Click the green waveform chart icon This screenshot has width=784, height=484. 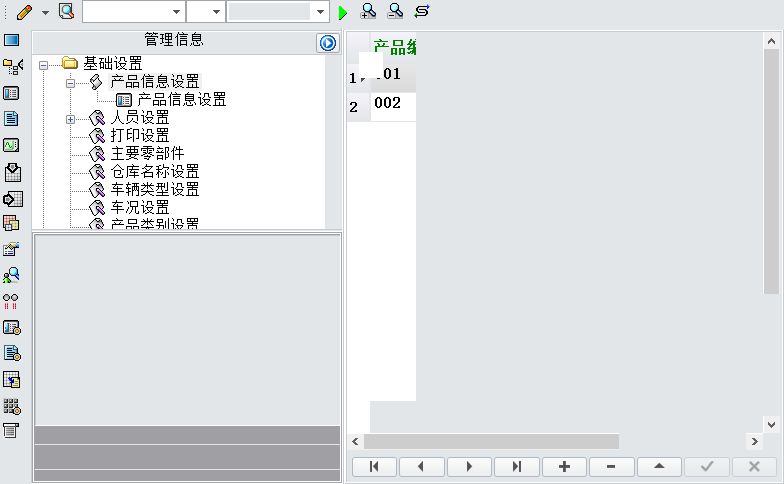click(x=12, y=146)
